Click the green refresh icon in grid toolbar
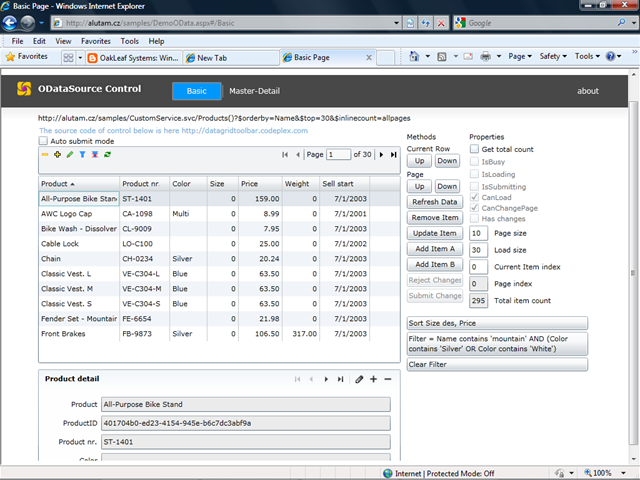Image resolution: width=640 pixels, height=480 pixels. click(x=106, y=155)
